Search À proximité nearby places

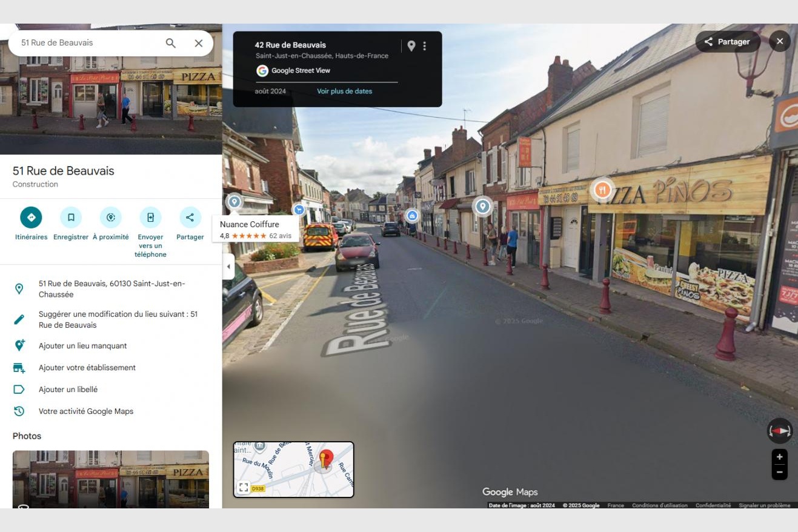(x=110, y=218)
